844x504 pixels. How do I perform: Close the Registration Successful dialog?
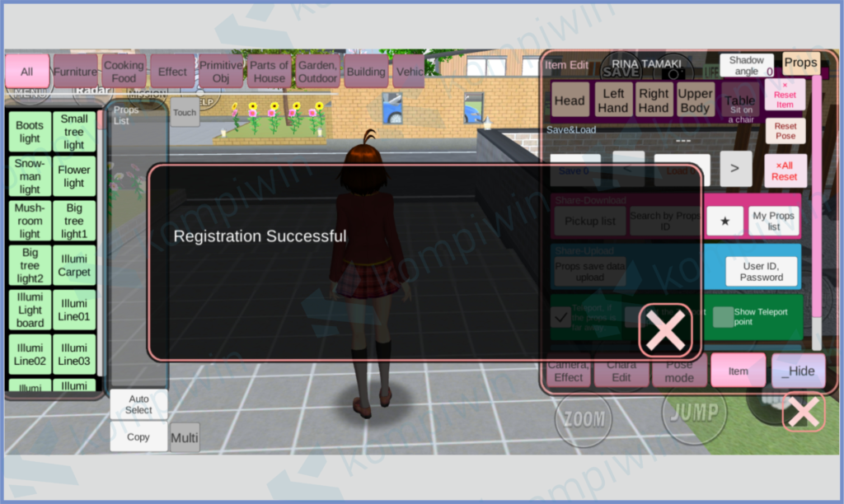point(665,330)
